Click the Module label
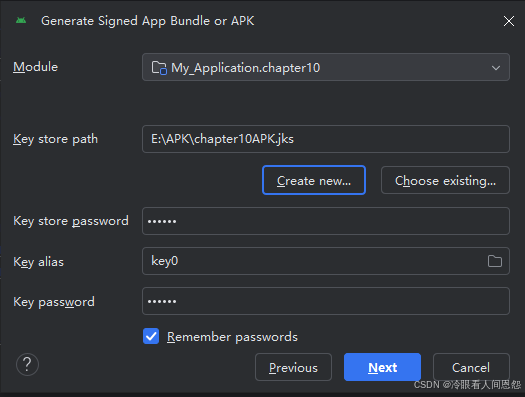 [35, 67]
